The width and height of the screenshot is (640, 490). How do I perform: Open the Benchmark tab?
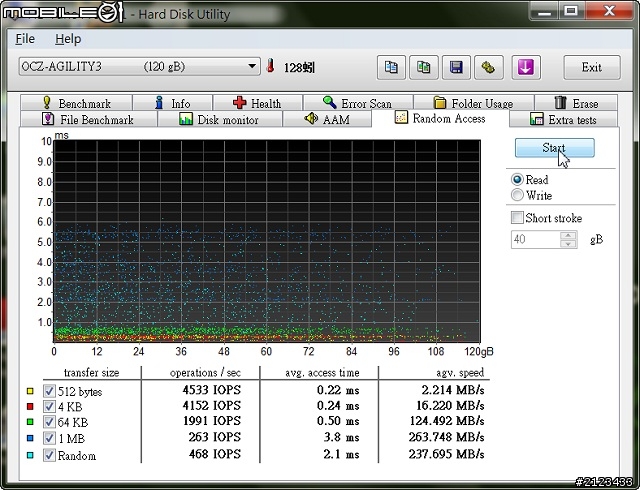tap(76, 103)
